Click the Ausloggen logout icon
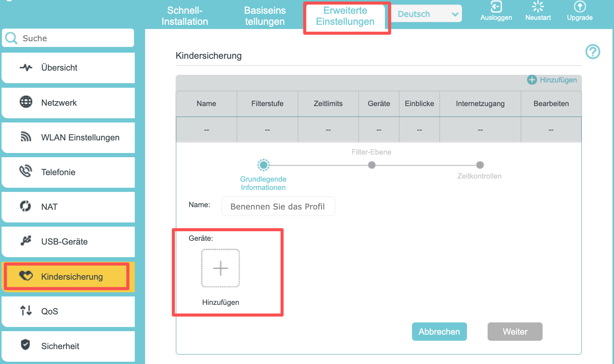614x364 pixels. pyautogui.click(x=496, y=6)
